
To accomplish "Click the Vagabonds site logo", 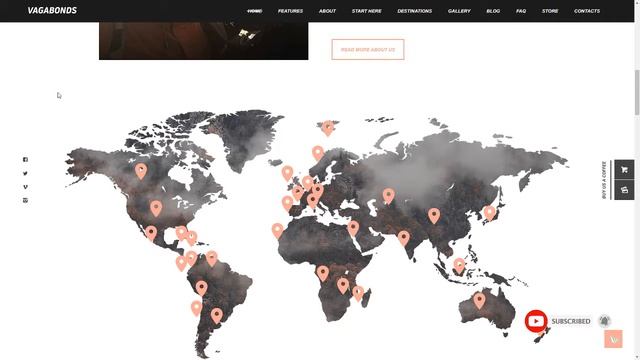I will tap(52, 10).
